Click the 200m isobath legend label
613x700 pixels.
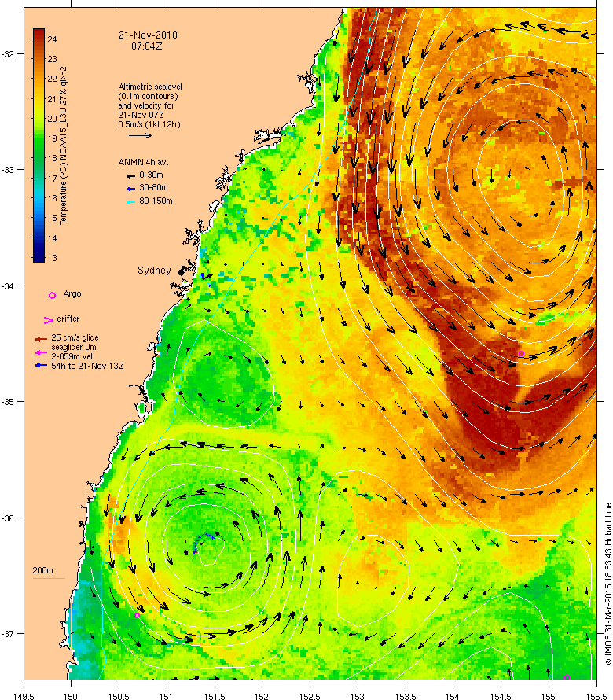click(42, 570)
